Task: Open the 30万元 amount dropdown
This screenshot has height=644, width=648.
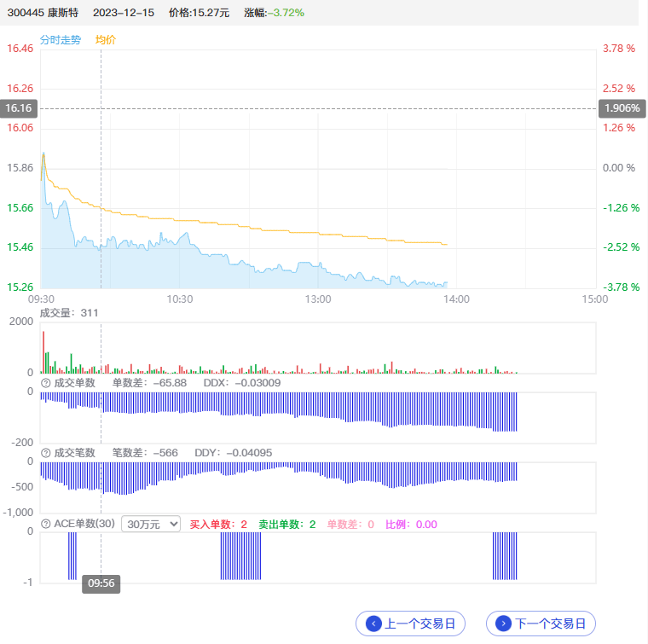Action: coord(151,524)
